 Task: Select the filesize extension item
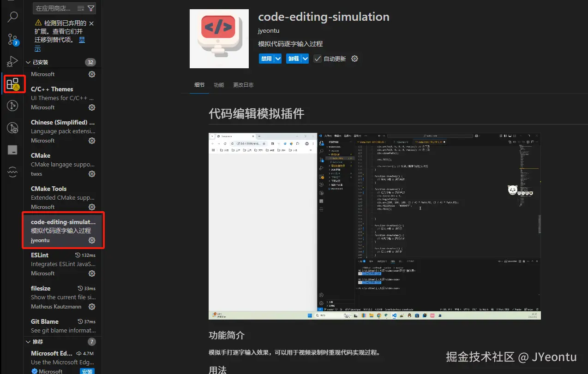pyautogui.click(x=63, y=297)
